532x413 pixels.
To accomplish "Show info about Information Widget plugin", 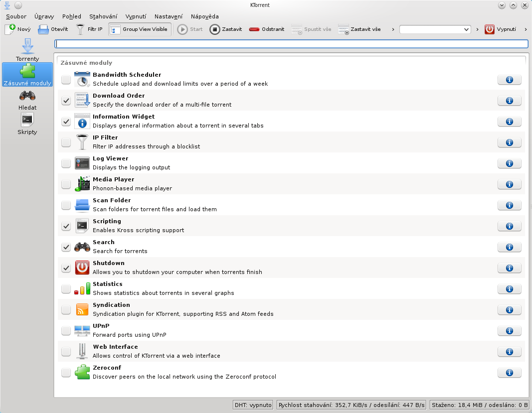I will point(509,122).
